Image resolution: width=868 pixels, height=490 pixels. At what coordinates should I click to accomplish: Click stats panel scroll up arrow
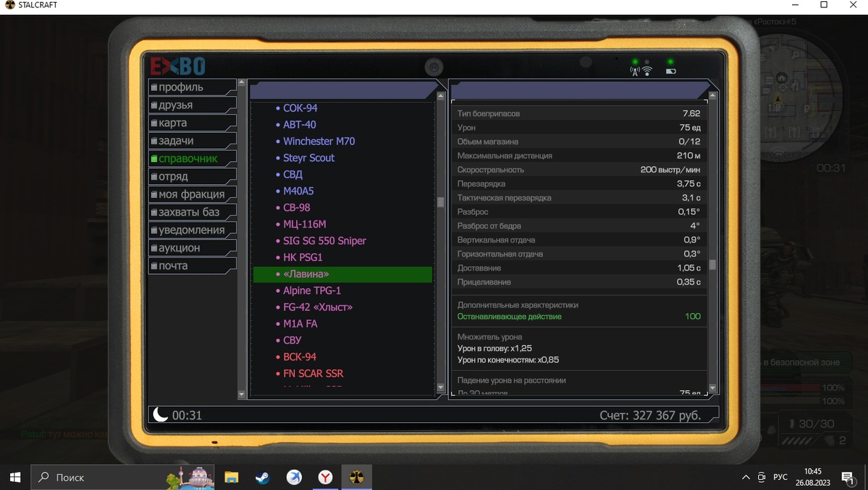[712, 96]
